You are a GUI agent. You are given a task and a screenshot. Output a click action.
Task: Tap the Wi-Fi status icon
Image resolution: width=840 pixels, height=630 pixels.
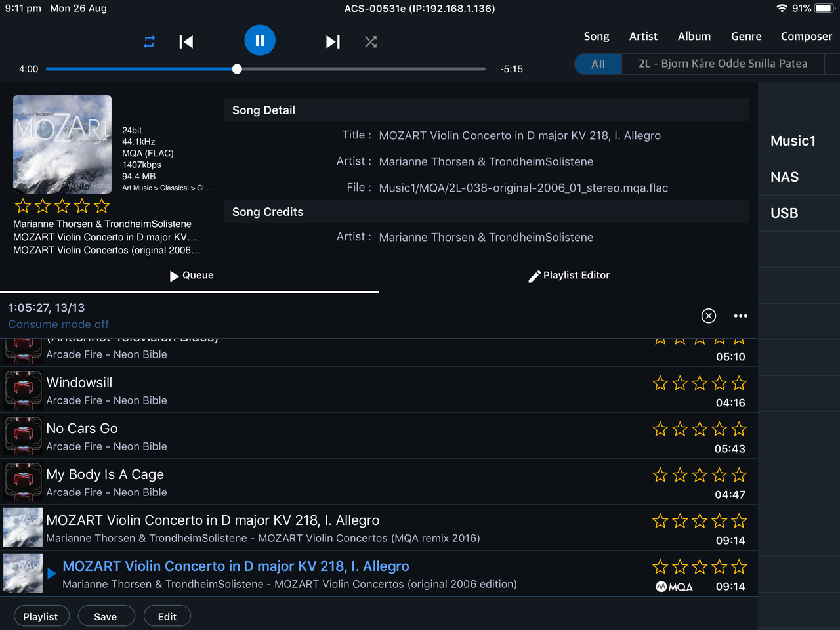point(782,9)
